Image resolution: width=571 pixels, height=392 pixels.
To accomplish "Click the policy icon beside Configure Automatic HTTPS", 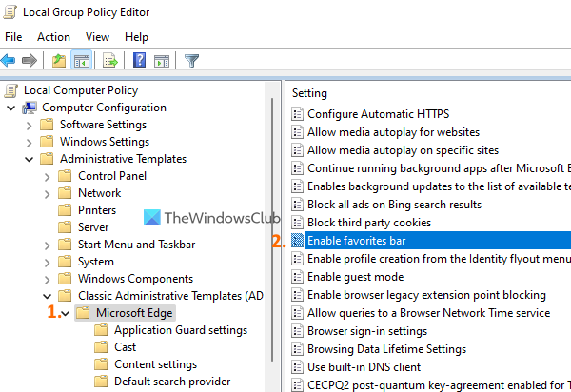I will pos(298,114).
